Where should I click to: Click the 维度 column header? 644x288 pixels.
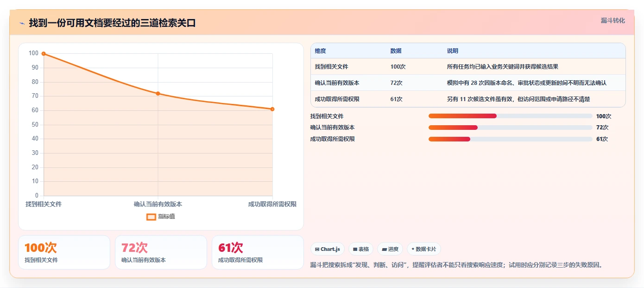point(321,51)
